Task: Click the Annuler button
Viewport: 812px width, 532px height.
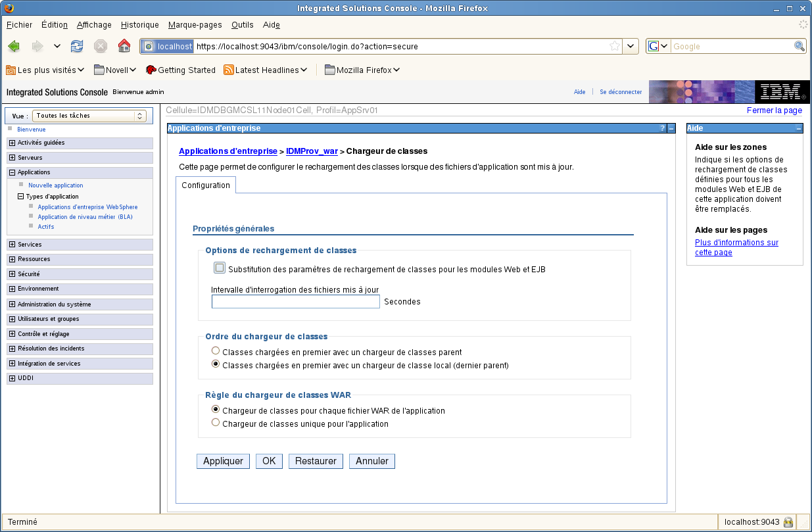Action: click(372, 462)
